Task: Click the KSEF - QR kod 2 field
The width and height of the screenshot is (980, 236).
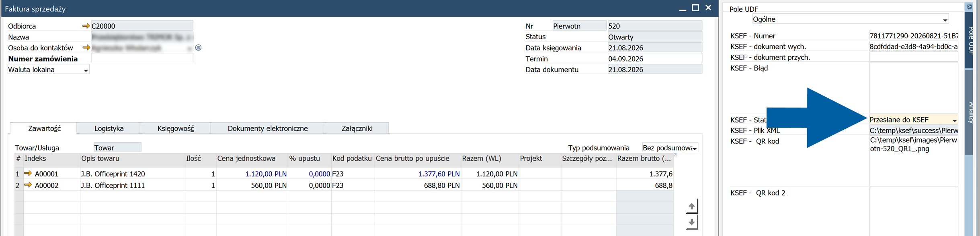Action: pos(913,212)
